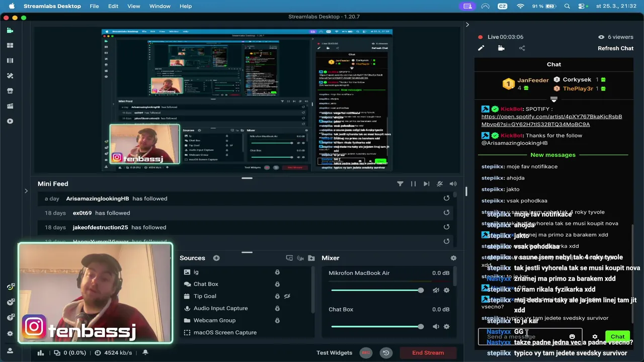
Task: Click the add source plus icon
Action: tap(216, 258)
